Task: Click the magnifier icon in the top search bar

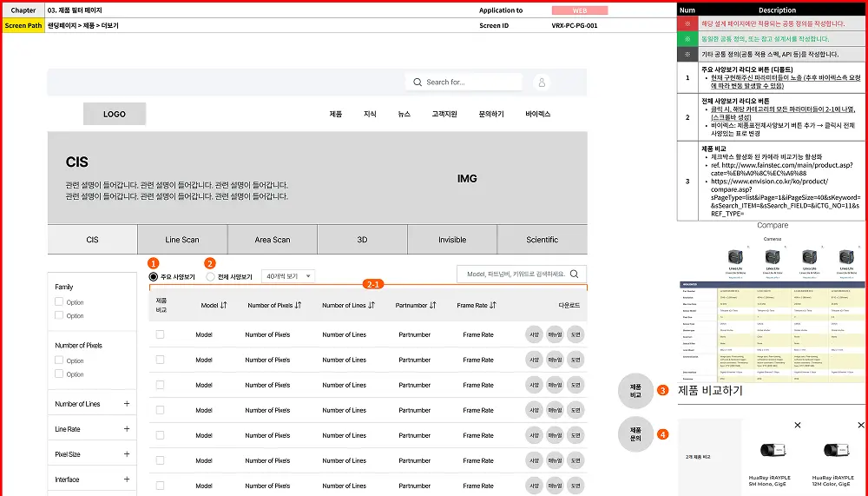Action: pos(418,83)
